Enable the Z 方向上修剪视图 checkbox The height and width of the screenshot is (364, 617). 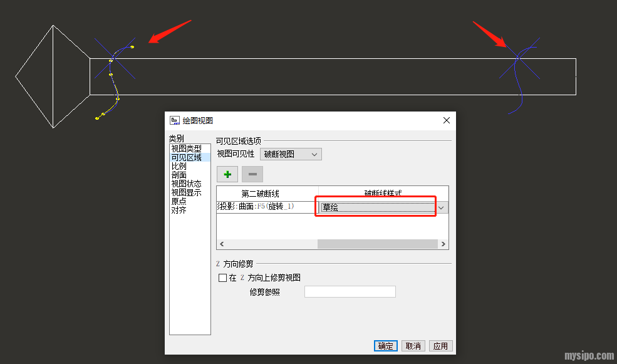point(222,278)
